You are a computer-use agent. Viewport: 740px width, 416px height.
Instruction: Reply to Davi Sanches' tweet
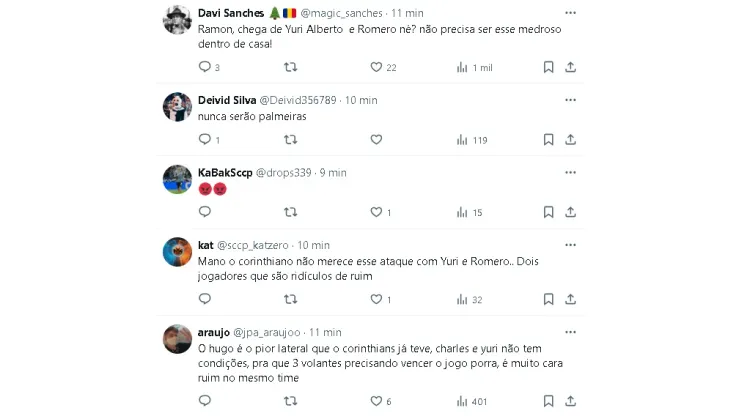[x=205, y=67]
